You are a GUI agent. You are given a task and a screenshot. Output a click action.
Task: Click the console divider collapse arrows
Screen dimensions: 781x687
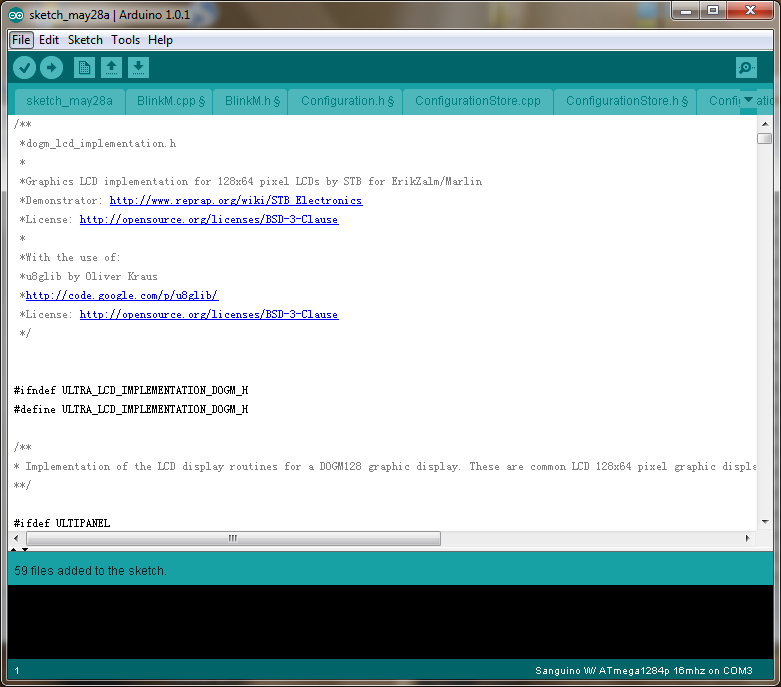19,549
